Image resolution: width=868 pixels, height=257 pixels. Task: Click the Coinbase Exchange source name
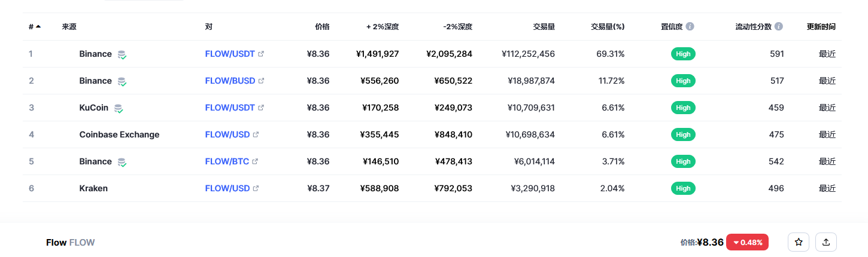coord(119,134)
